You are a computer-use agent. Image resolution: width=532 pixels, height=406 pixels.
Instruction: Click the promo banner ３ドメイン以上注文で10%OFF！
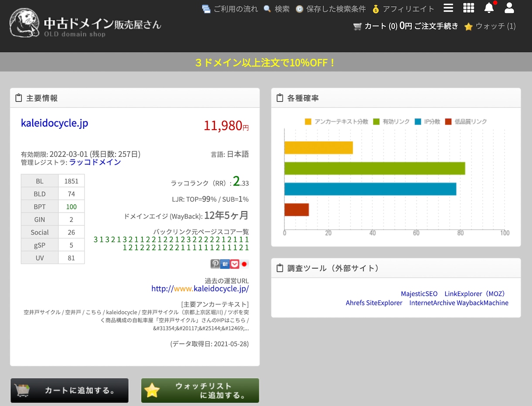[266, 62]
